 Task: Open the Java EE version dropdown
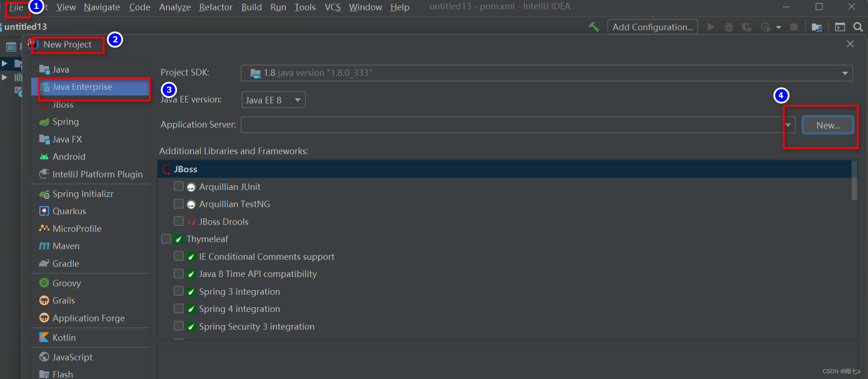[273, 100]
